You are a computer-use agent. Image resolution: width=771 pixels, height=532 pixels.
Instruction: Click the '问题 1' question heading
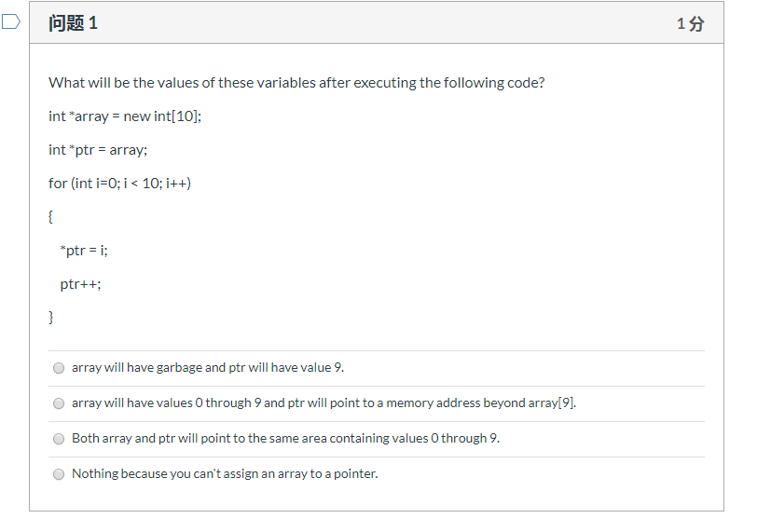click(x=74, y=23)
